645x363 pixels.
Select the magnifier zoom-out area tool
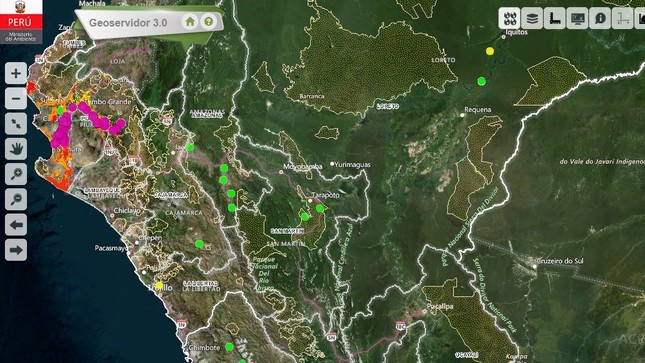pos(16,200)
